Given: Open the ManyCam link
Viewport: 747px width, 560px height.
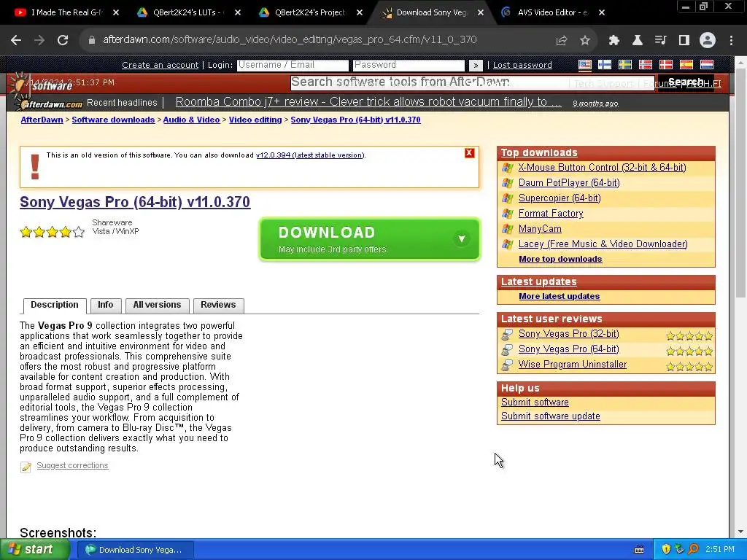Looking at the screenshot, I should 540,228.
